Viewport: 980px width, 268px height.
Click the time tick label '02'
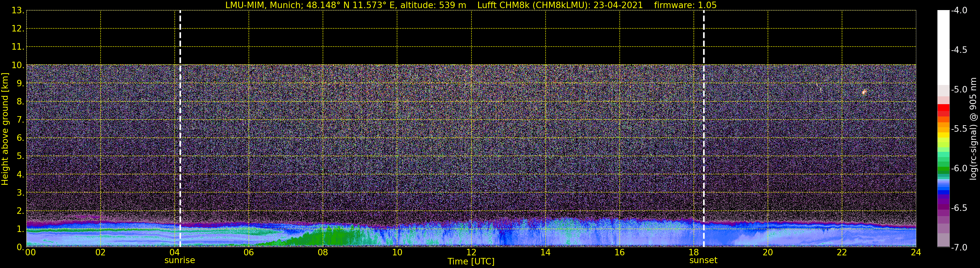[100, 252]
